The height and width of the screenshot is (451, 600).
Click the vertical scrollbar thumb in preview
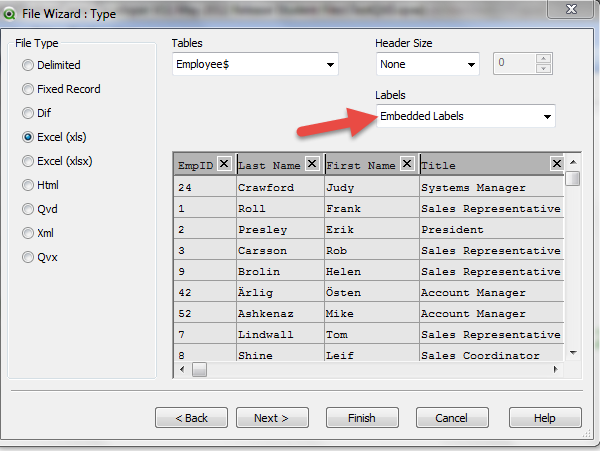(573, 179)
